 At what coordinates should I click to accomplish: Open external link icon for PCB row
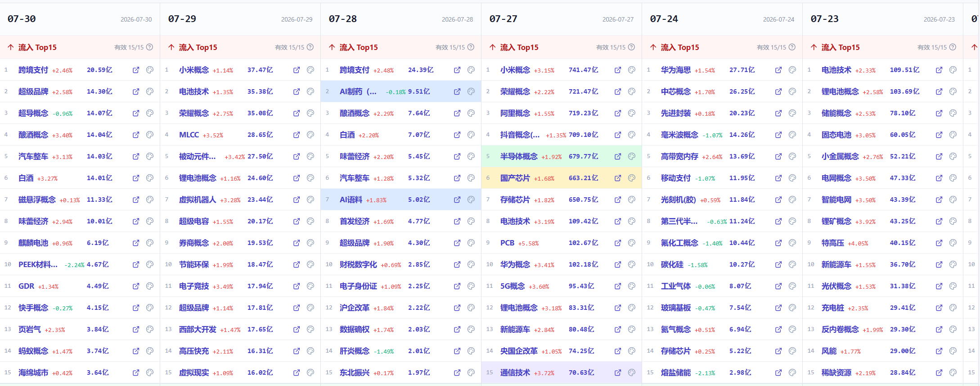(x=618, y=243)
